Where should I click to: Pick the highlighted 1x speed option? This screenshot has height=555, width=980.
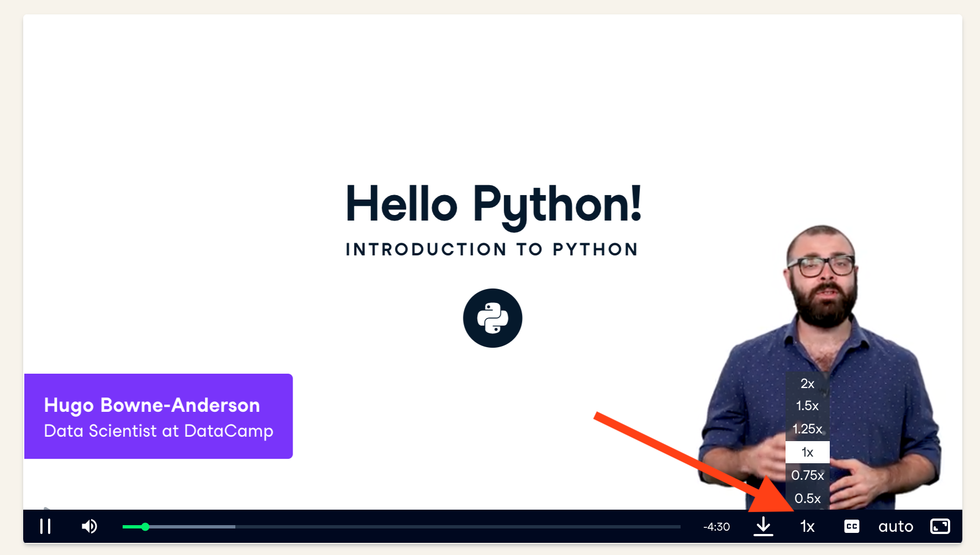[x=807, y=452]
